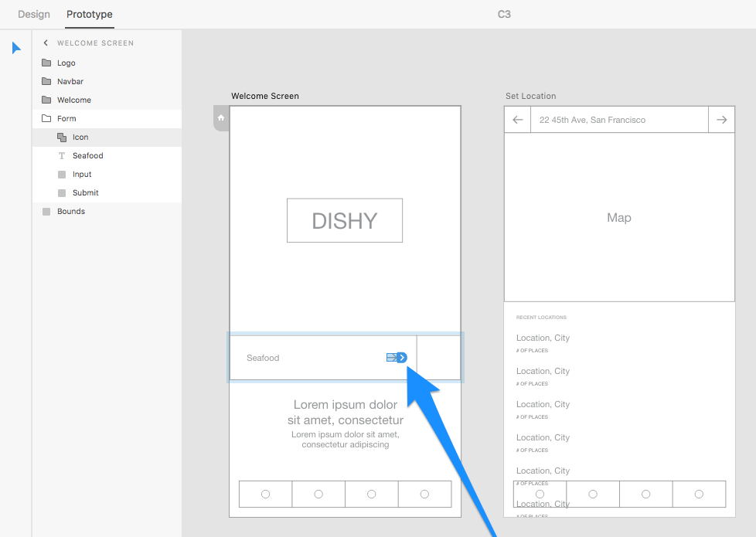
Task: Click the back arrow in Set Location header
Action: tap(518, 120)
